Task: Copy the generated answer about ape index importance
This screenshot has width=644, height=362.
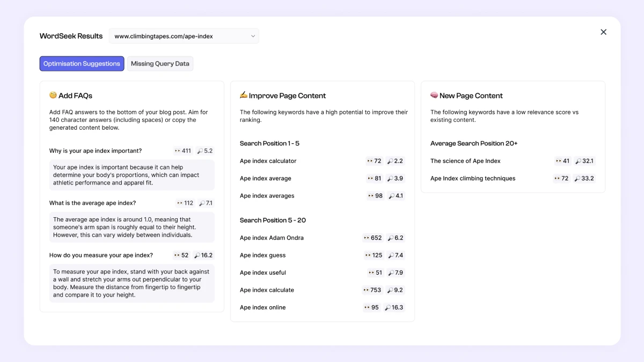Action: pyautogui.click(x=132, y=175)
